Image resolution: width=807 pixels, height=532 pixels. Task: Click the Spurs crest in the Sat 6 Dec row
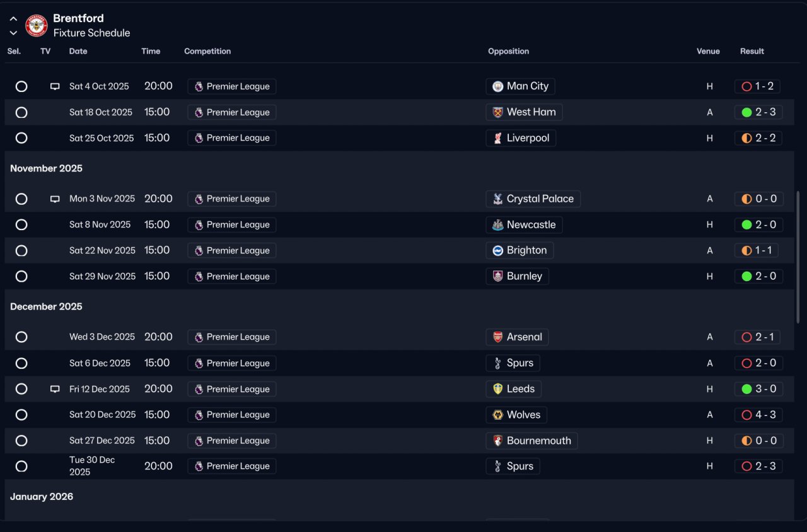point(498,363)
